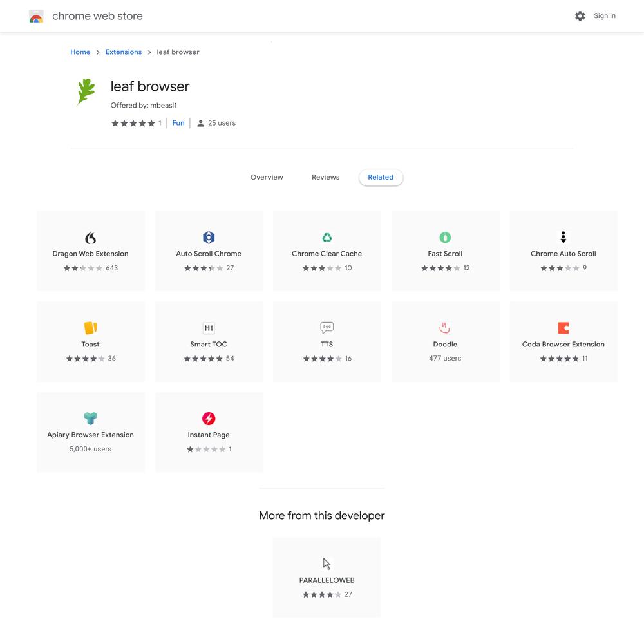This screenshot has width=644, height=644.
Task: Open the PARALLELOWEB title
Action: (x=327, y=580)
